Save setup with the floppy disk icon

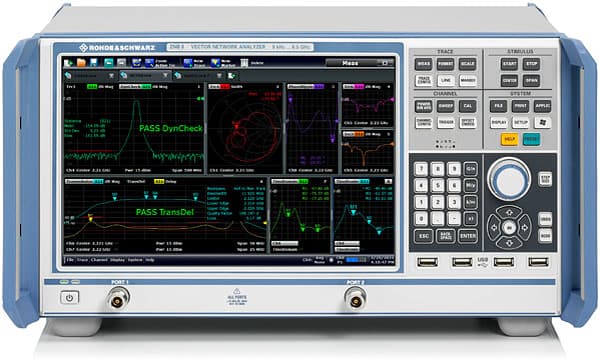coord(94,62)
